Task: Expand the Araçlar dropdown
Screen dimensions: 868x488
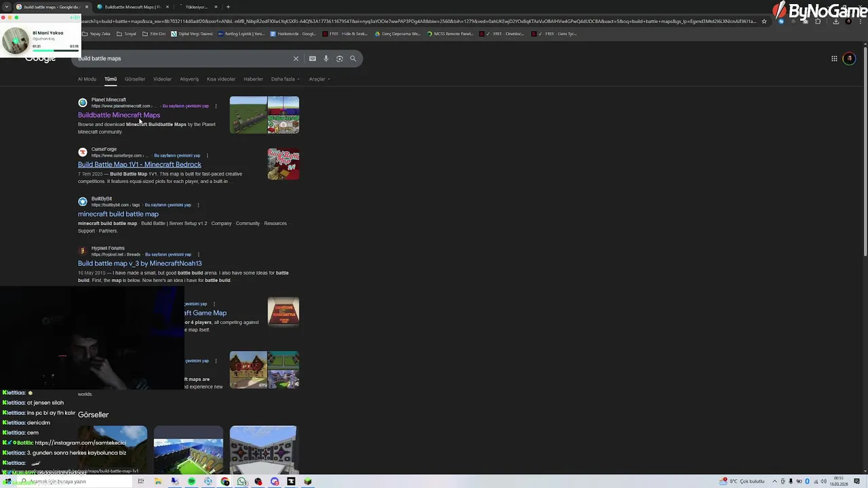Action: pos(319,79)
